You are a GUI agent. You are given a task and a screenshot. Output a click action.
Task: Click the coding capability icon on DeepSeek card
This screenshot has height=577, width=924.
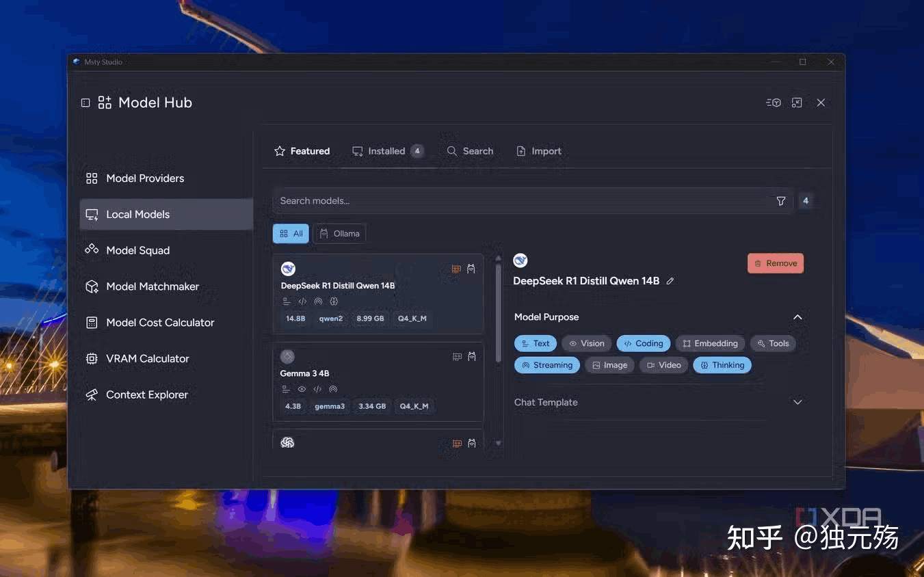click(x=302, y=301)
